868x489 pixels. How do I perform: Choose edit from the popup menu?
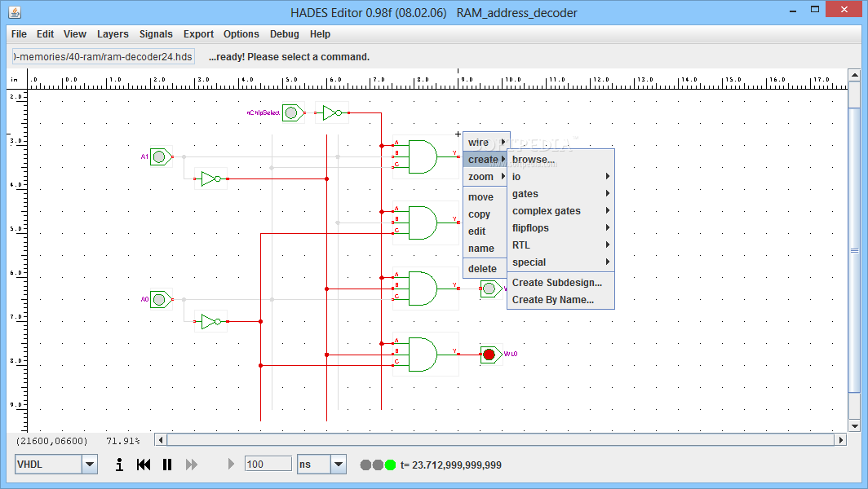(x=485, y=231)
